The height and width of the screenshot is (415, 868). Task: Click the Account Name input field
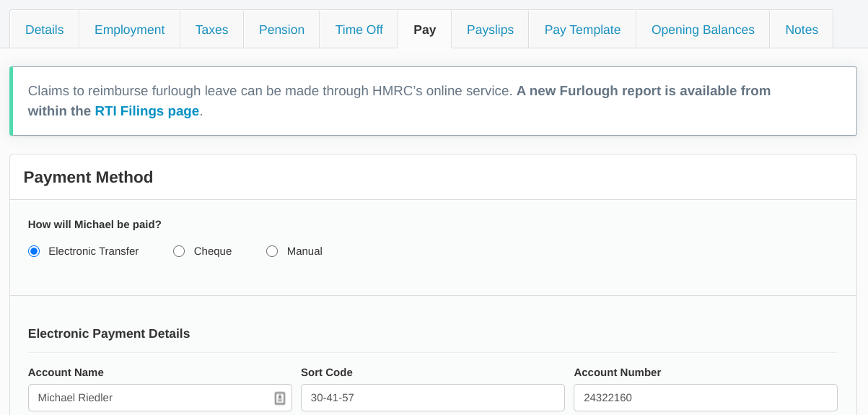[159, 398]
